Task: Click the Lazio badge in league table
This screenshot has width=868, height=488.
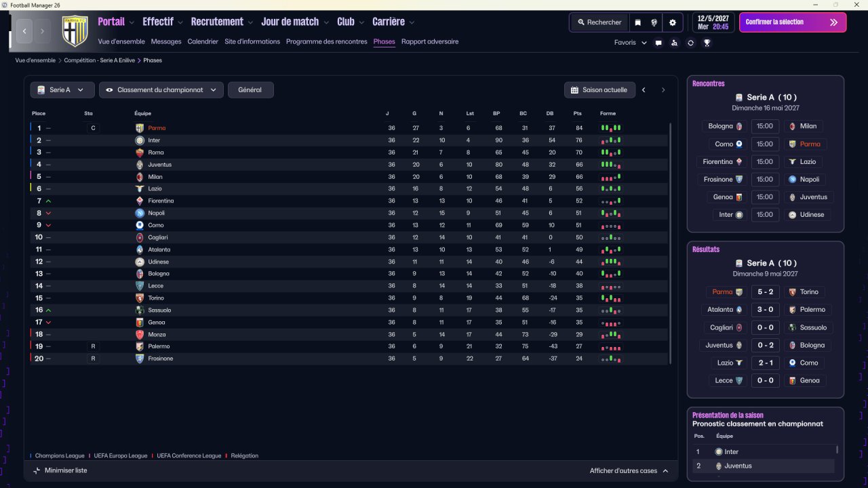Action: [140, 188]
